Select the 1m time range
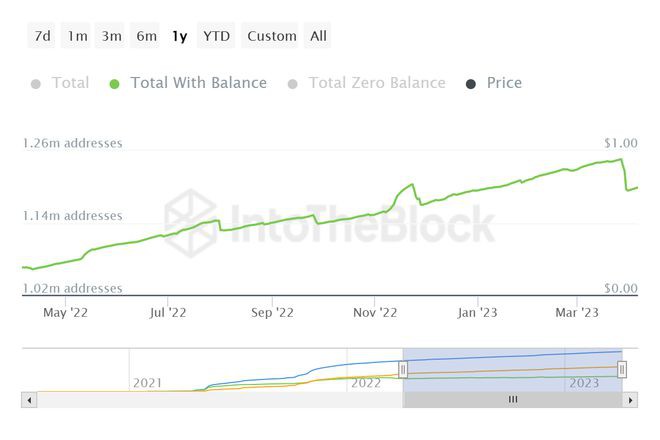This screenshot has height=440, width=660. (x=77, y=36)
